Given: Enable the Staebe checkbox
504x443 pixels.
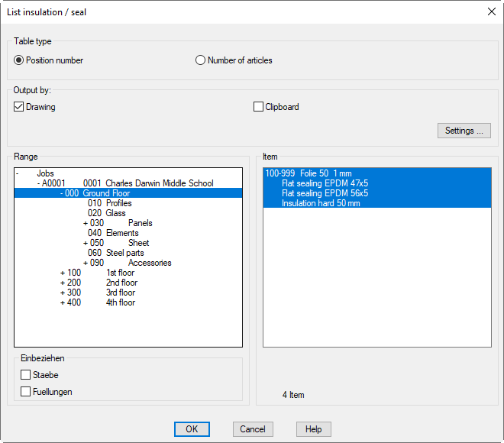Looking at the screenshot, I should tap(26, 375).
